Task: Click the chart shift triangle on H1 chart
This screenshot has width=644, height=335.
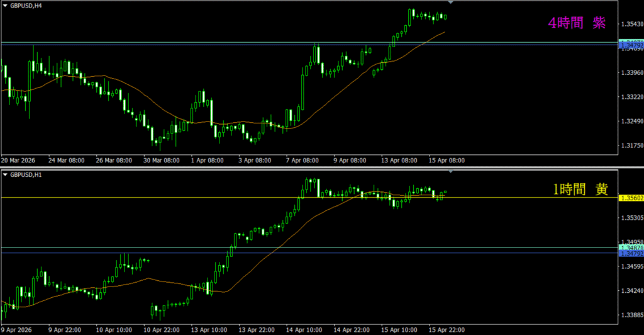Action: tap(450, 171)
